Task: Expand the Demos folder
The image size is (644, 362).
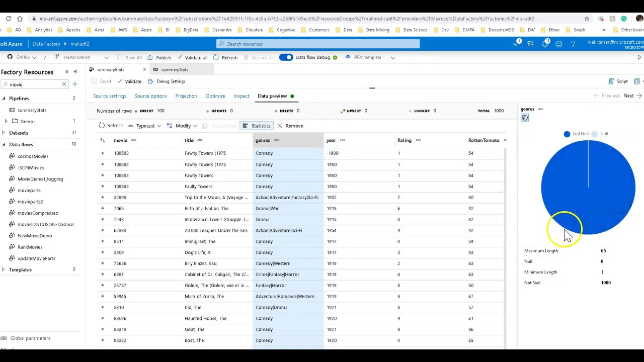Action: [x=6, y=121]
